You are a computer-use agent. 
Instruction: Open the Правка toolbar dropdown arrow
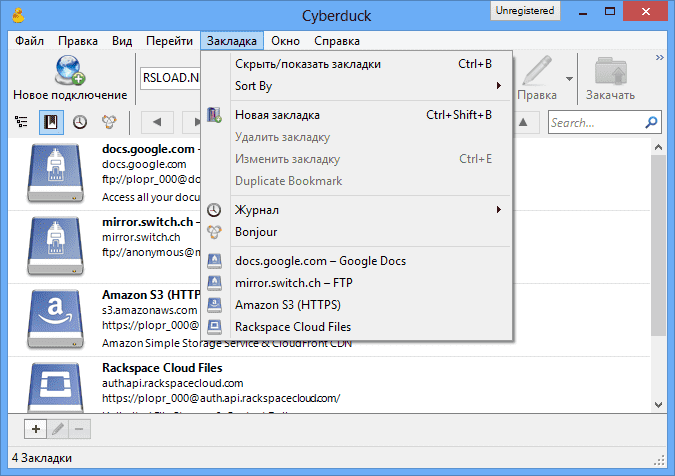click(569, 78)
